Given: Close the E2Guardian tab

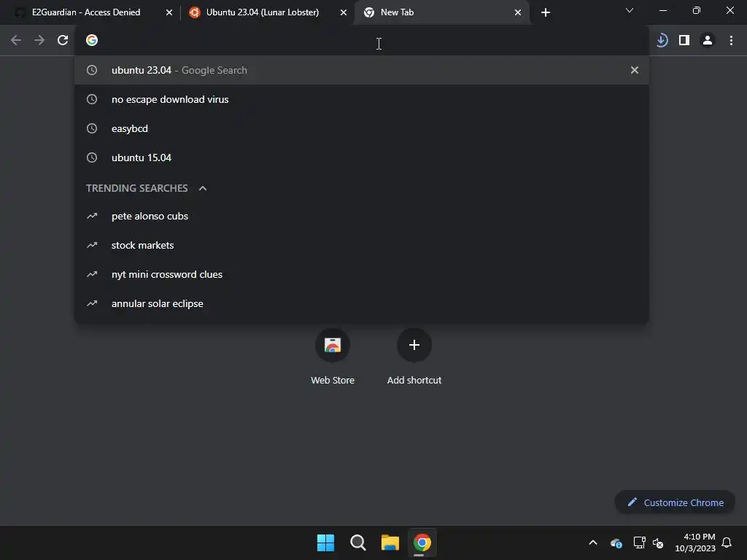Looking at the screenshot, I should tap(169, 13).
